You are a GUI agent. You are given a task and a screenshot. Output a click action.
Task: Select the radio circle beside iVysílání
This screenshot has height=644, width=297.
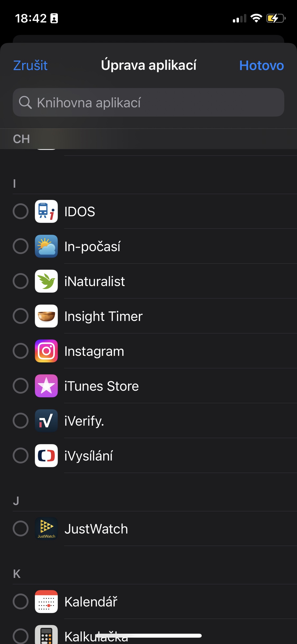click(x=21, y=456)
